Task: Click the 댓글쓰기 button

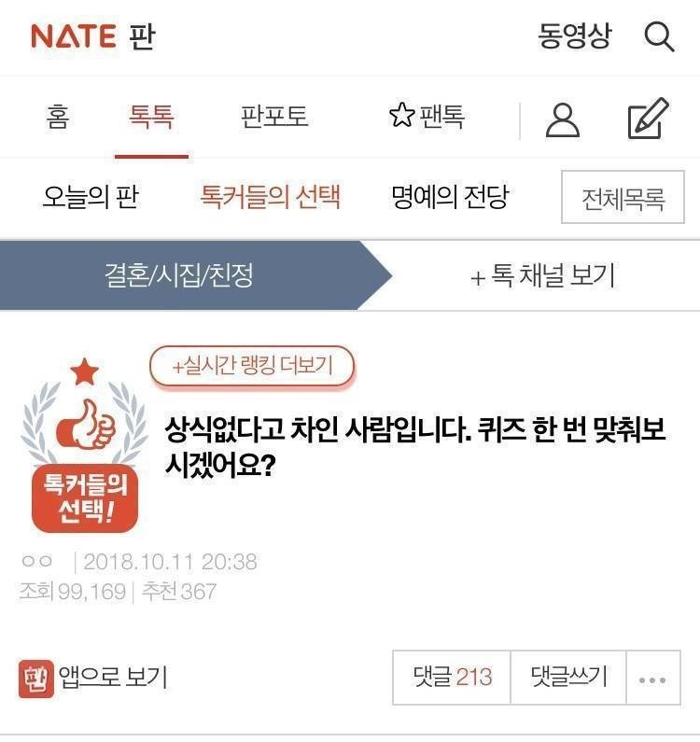Action: pos(568,678)
